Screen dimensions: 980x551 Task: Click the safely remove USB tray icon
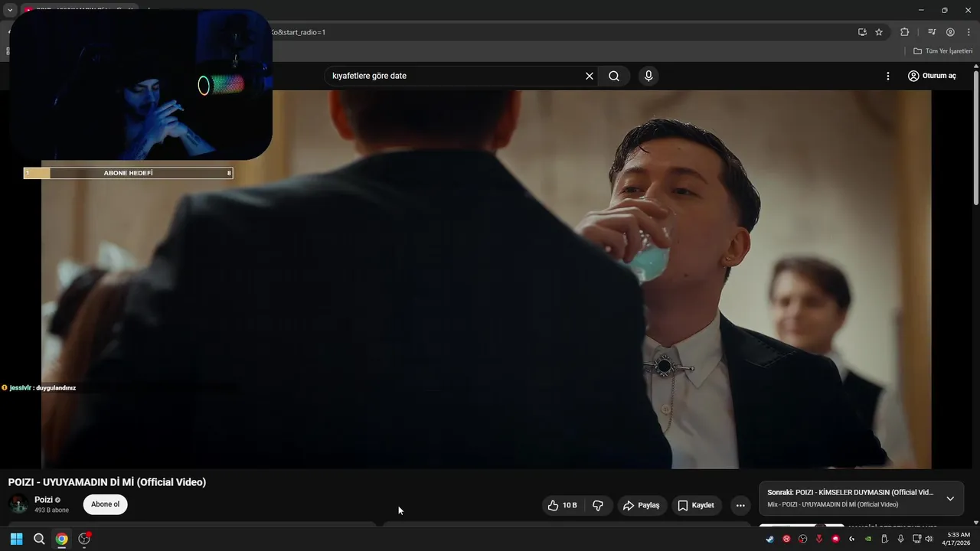coord(884,539)
